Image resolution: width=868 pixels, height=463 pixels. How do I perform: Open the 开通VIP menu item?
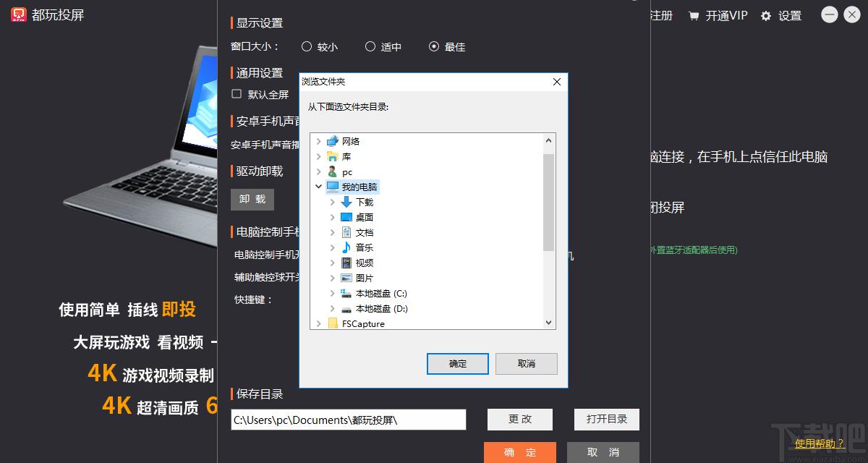click(x=726, y=16)
